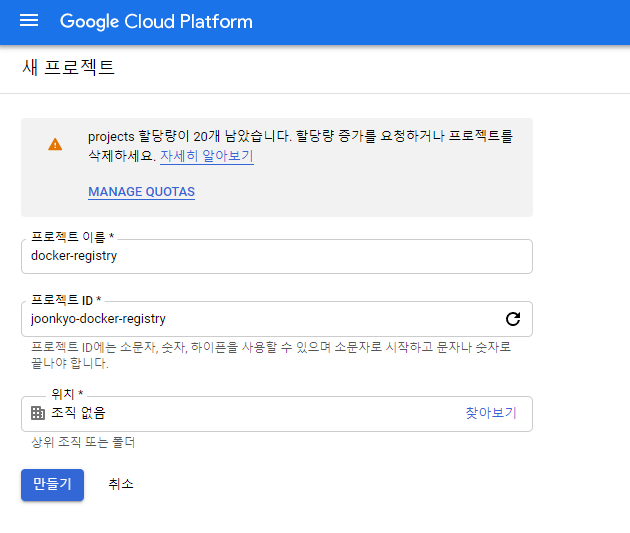Click the project ID rules helper text
Image resolution: width=630 pixels, height=533 pixels.
(271, 355)
